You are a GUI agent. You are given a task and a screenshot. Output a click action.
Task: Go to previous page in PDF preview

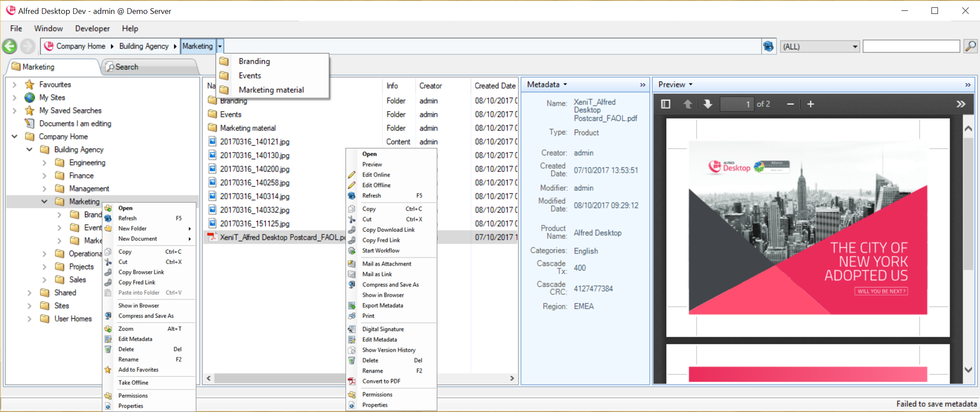687,104
